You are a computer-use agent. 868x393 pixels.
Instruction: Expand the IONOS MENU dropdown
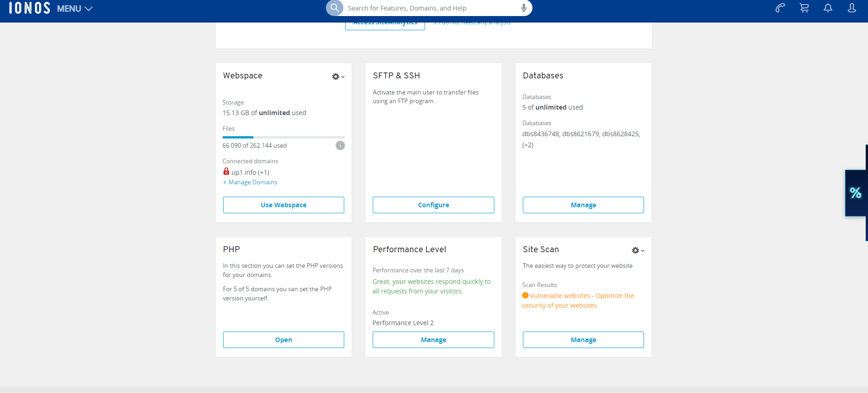pos(75,9)
